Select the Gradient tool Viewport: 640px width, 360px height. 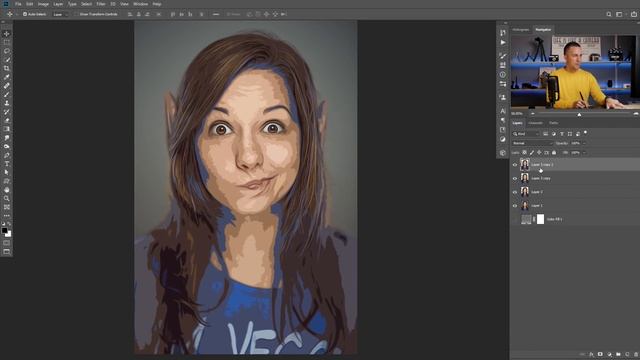pyautogui.click(x=7, y=129)
